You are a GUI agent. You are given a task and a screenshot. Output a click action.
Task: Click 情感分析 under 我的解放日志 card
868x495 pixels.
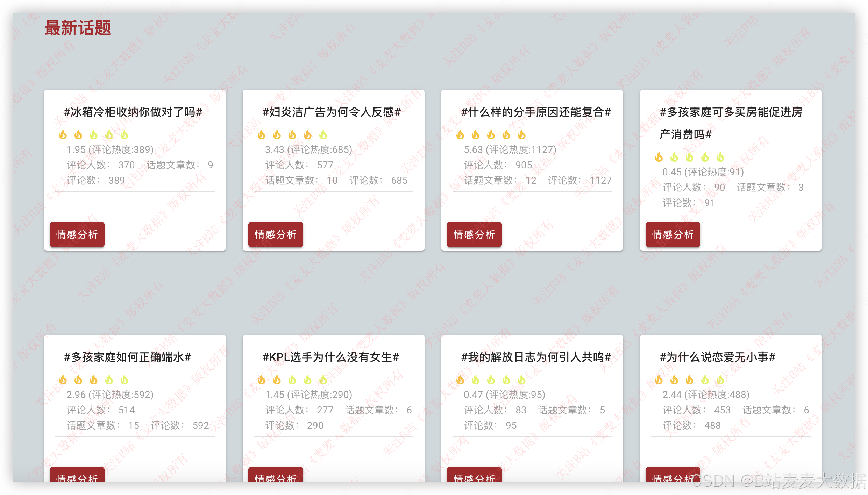pos(474,476)
